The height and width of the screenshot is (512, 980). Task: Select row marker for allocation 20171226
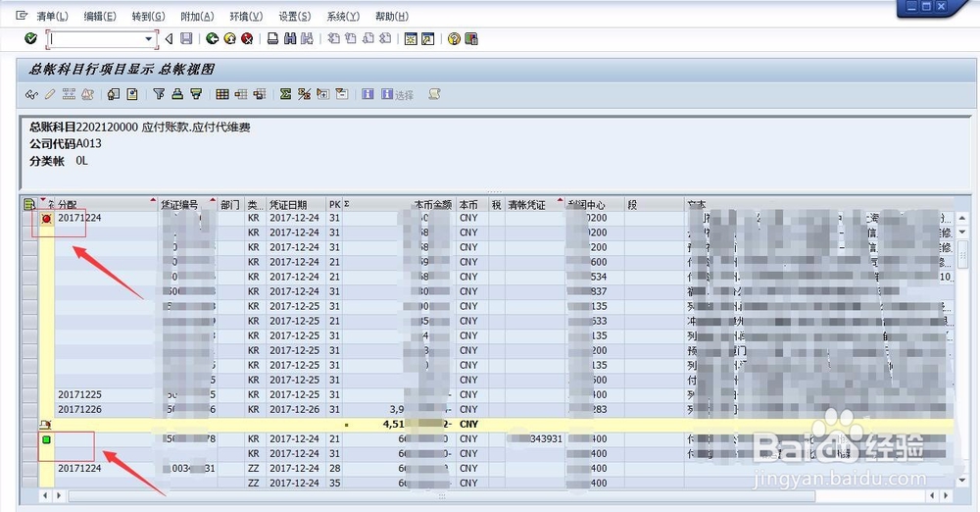[x=29, y=409]
